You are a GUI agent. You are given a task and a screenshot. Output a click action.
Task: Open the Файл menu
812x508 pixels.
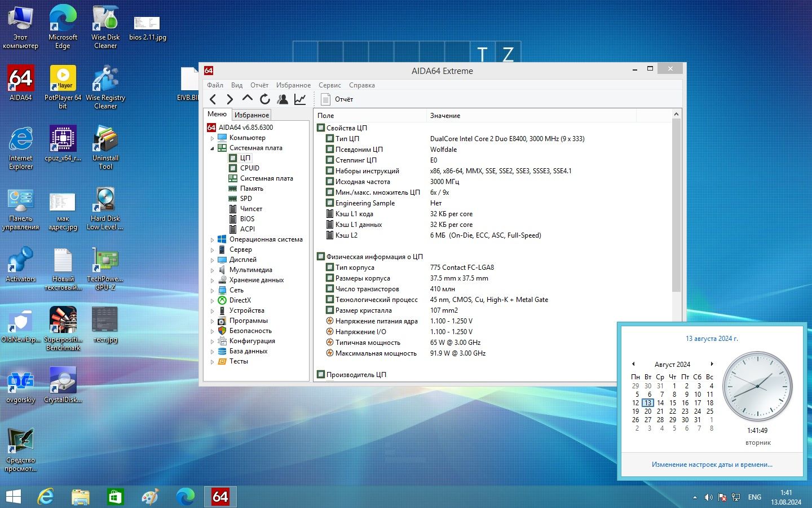click(215, 85)
